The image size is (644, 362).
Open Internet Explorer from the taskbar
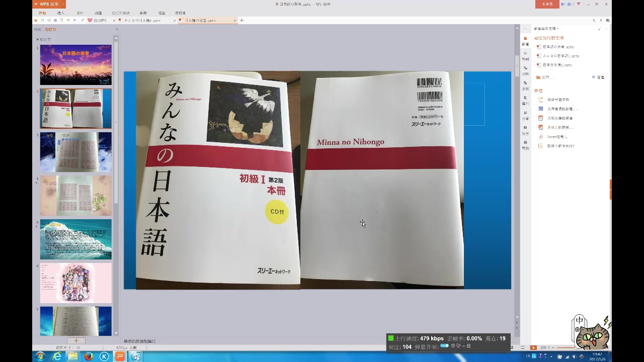(57, 356)
